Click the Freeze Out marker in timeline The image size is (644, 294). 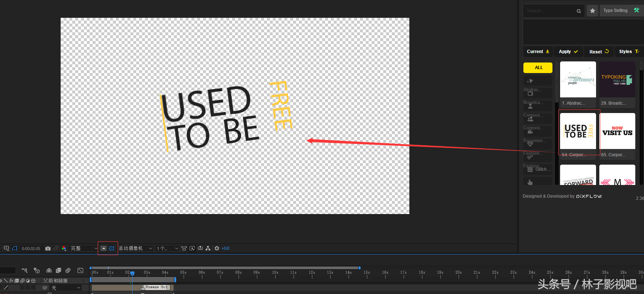157,287
